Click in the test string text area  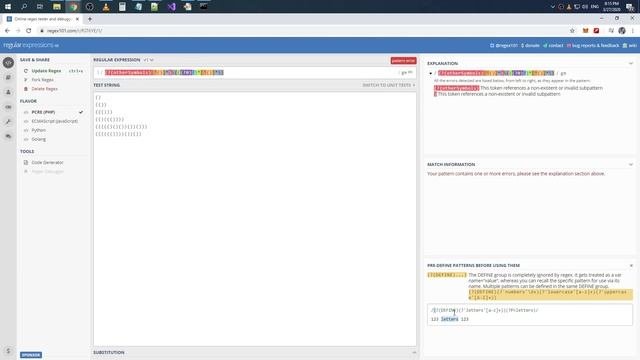coord(255,219)
